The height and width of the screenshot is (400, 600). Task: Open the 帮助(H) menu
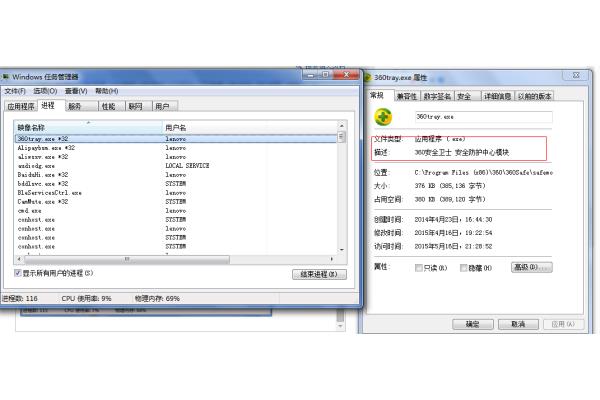coord(106,91)
